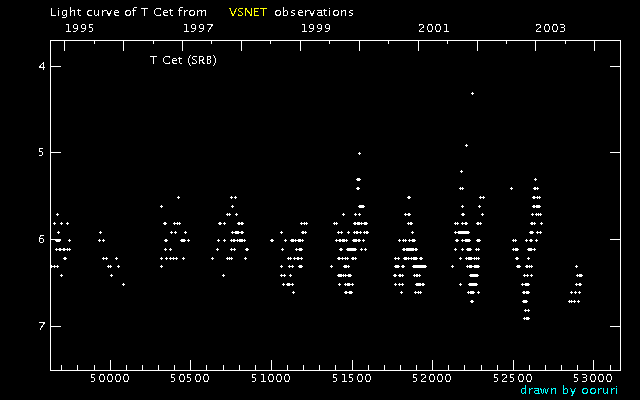Click the faintest data points near magnitude 6.9

click(x=527, y=318)
